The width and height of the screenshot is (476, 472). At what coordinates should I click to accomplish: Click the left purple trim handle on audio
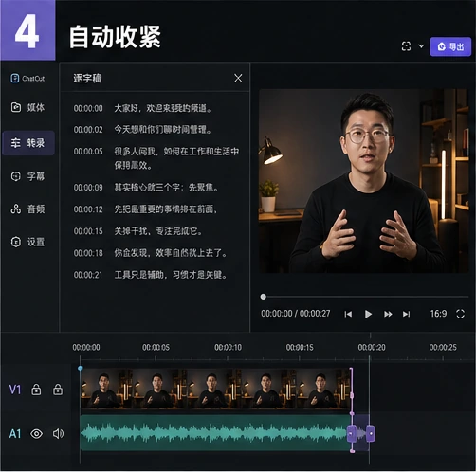click(352, 434)
